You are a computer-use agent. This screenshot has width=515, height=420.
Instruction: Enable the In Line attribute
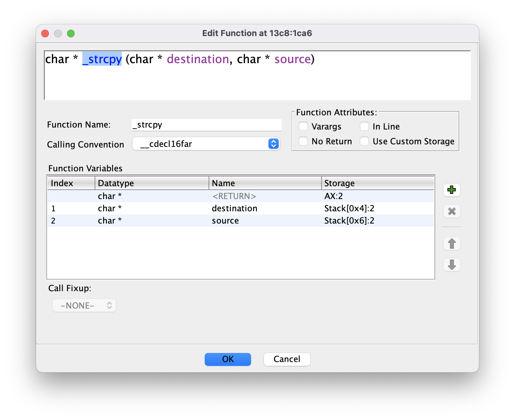(x=364, y=126)
